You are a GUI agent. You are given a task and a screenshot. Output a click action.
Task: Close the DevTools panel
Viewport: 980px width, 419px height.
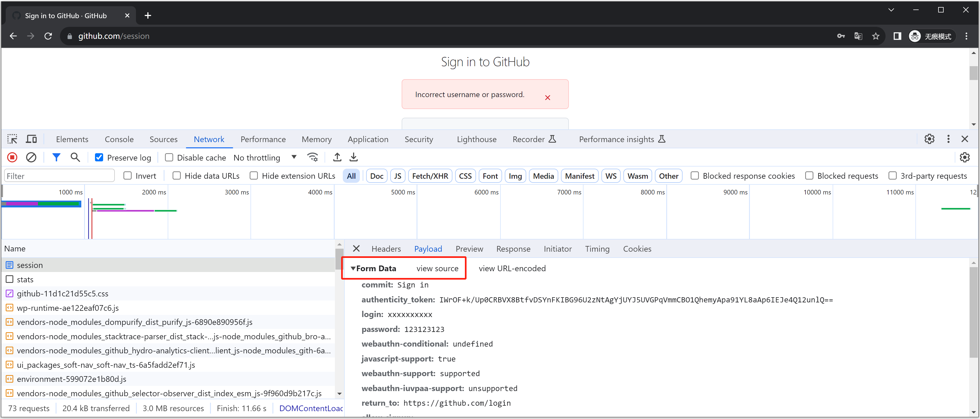click(x=965, y=139)
